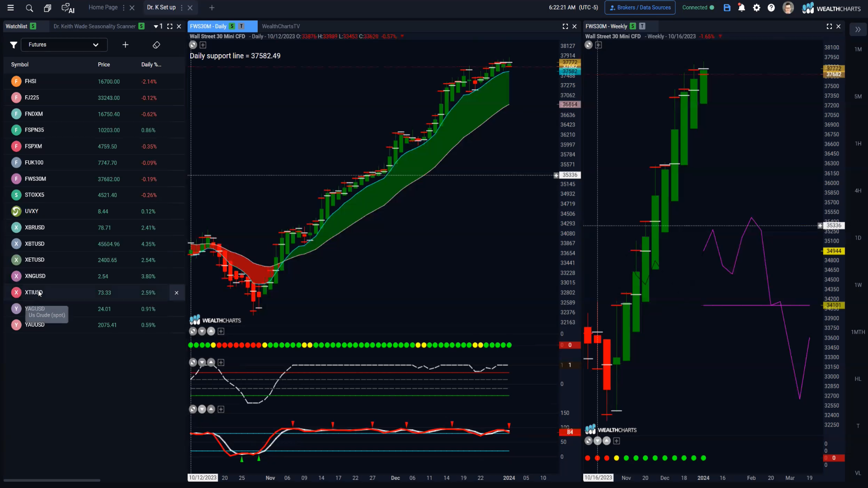Toggle the T badge on FWS30M Daily tab
The width and height of the screenshot is (868, 488).
[241, 26]
